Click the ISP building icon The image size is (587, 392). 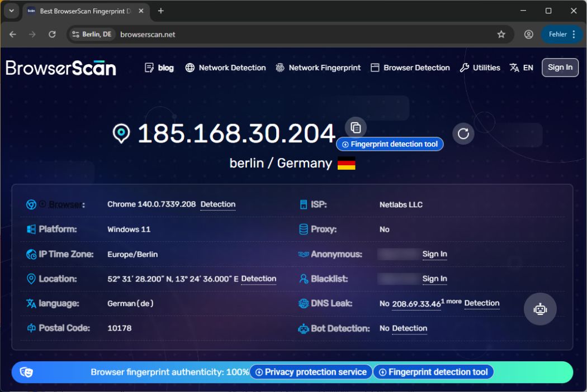tap(303, 204)
